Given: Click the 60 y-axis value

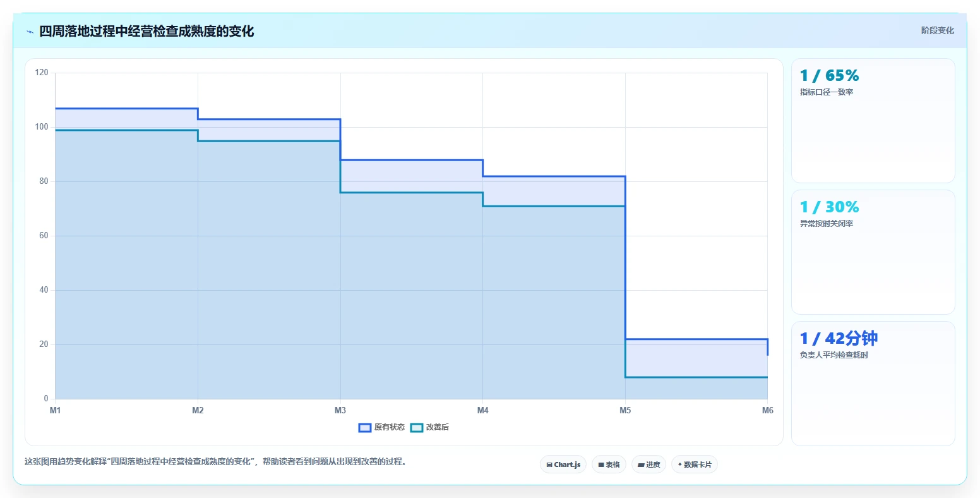Looking at the screenshot, I should (x=44, y=236).
